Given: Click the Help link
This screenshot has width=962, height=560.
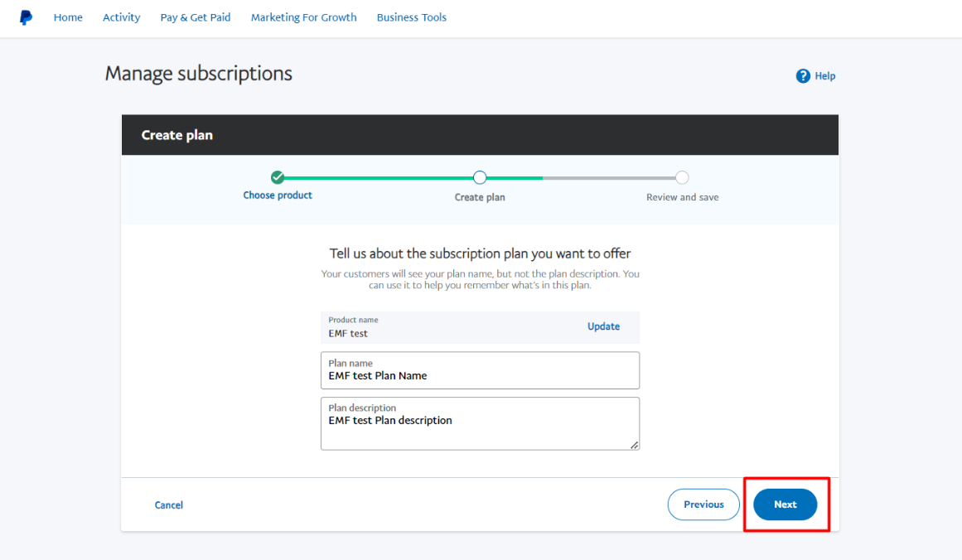Looking at the screenshot, I should [824, 76].
